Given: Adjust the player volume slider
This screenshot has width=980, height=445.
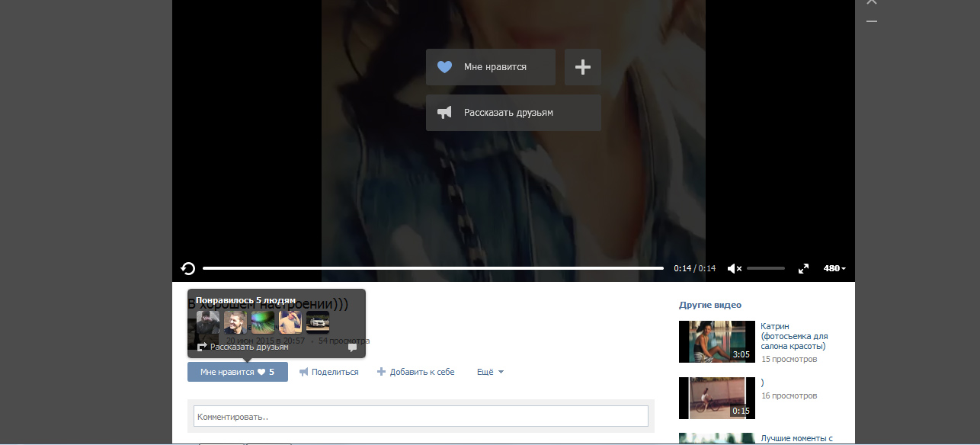Looking at the screenshot, I should tap(766, 268).
